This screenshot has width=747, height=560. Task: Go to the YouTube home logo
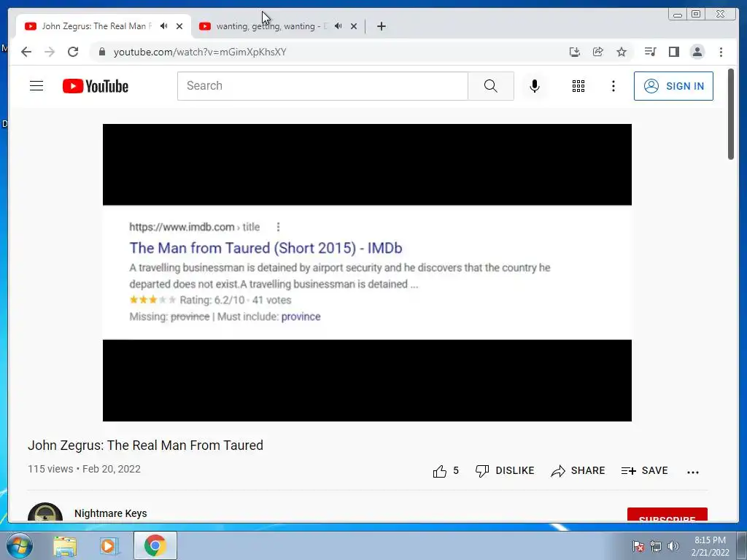pos(96,86)
